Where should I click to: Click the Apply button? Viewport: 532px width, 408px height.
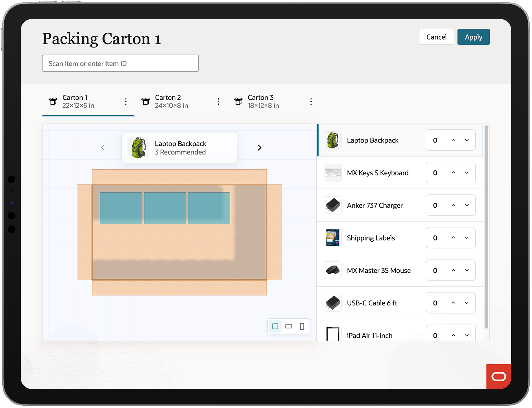(x=473, y=37)
